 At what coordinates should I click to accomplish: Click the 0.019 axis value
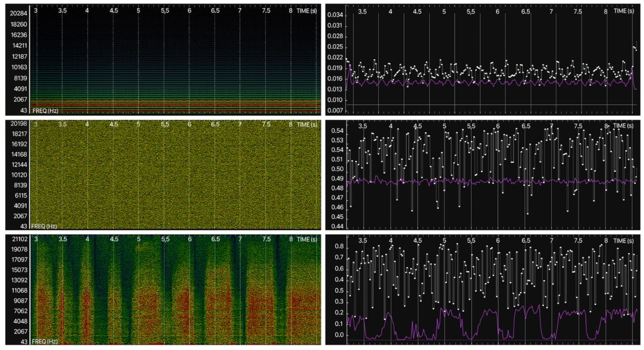coord(335,68)
